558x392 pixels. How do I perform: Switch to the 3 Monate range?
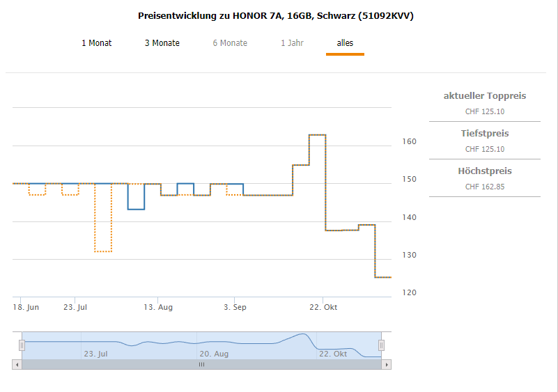(x=162, y=43)
